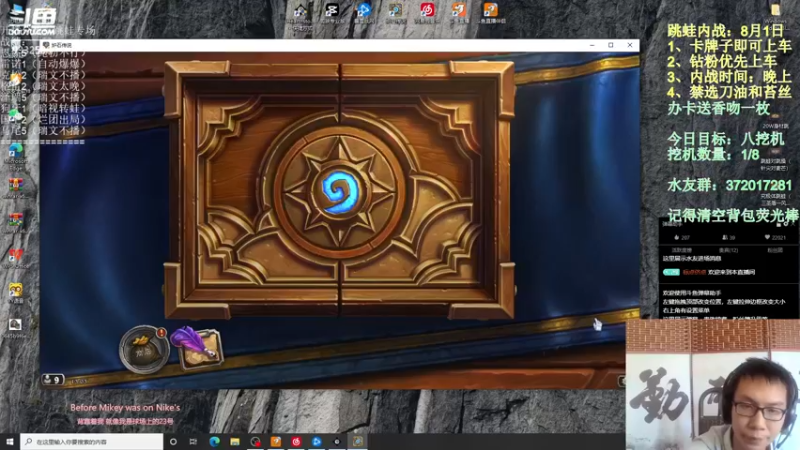This screenshot has width=800, height=450.
Task: Open the orange app icon on the taskbar
Action: click(276, 441)
